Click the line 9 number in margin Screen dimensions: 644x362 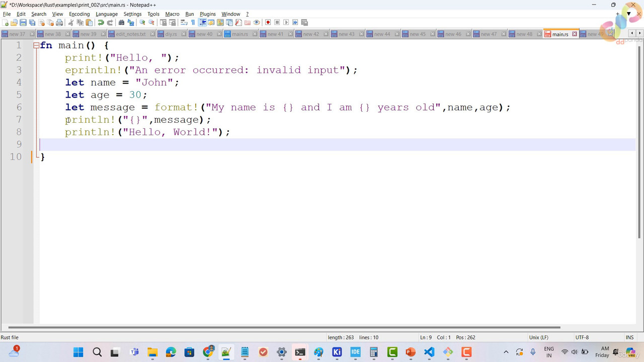pyautogui.click(x=19, y=144)
